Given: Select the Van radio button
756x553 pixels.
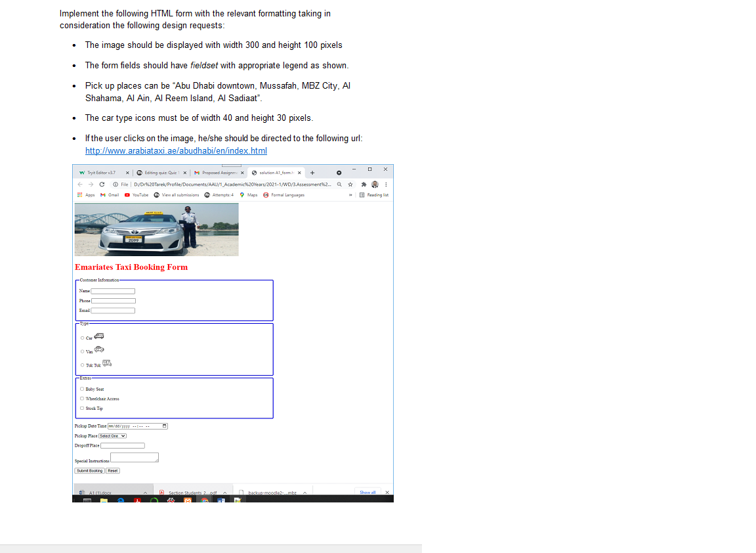Looking at the screenshot, I should [x=83, y=351].
